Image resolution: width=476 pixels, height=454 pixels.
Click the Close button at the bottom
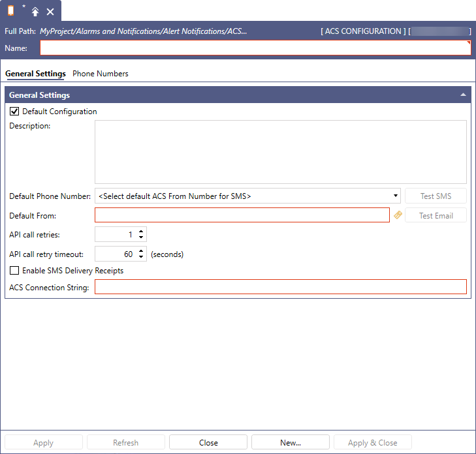tap(208, 443)
